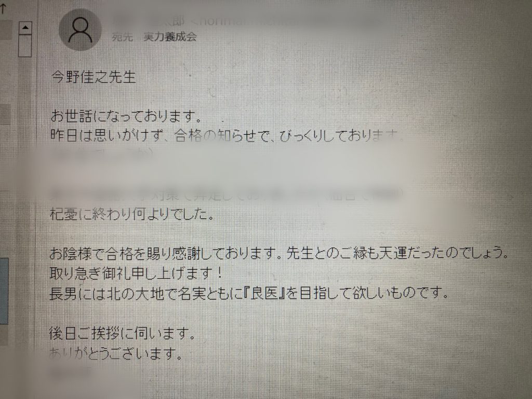Viewport: 532px width, 399px height.
Task: Click the line 後日ご挨拶に伺います
Action: [x=123, y=334]
